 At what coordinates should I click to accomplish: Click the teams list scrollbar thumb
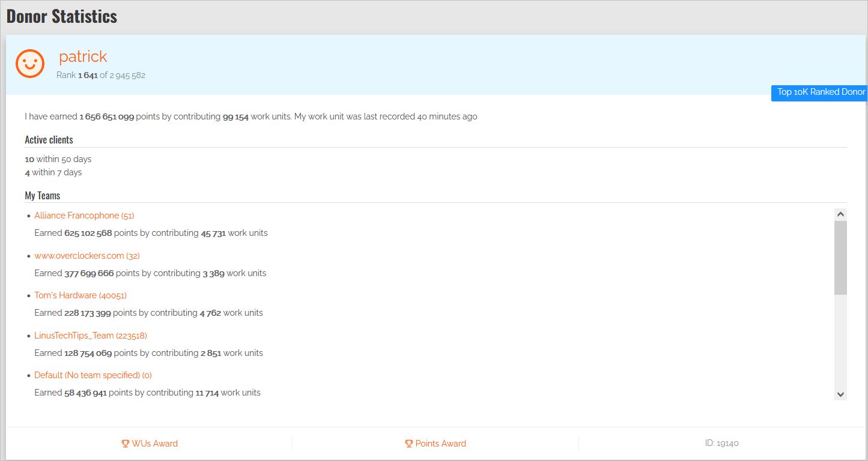click(840, 257)
